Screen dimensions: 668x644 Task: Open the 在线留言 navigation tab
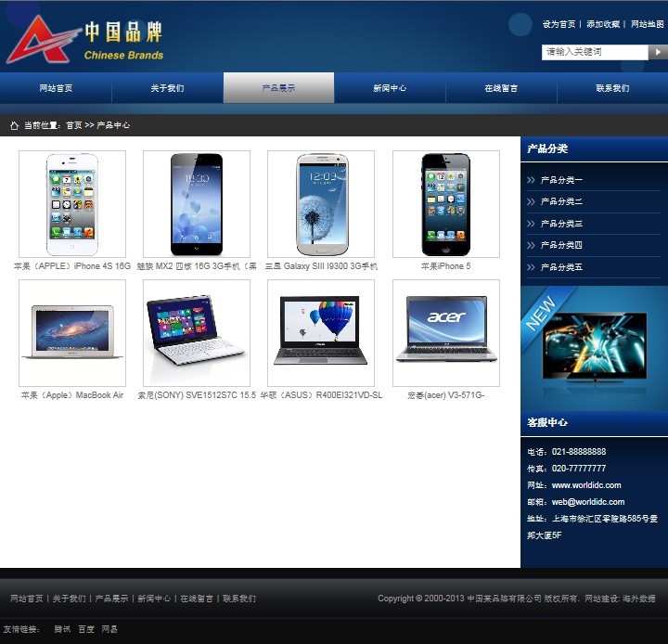click(501, 88)
